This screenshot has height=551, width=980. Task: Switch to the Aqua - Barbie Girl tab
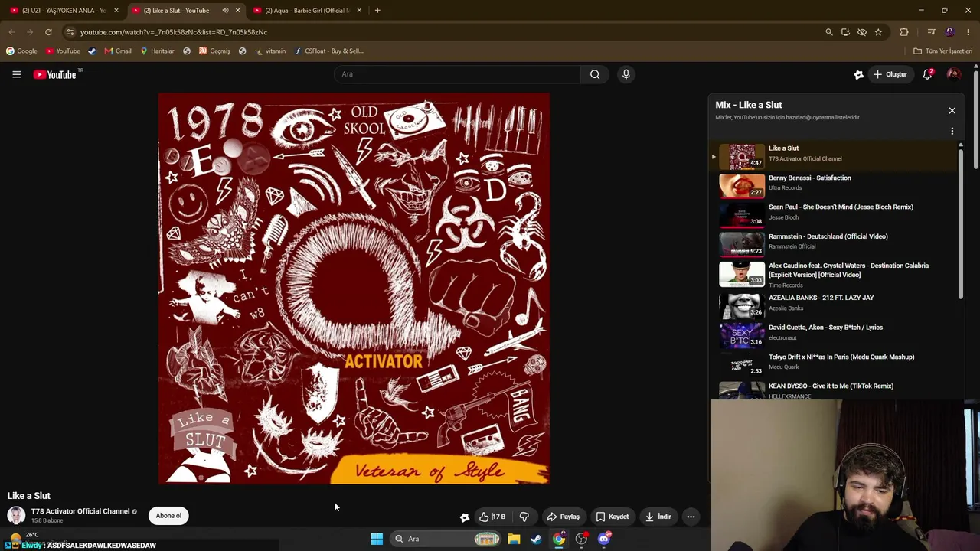306,11
